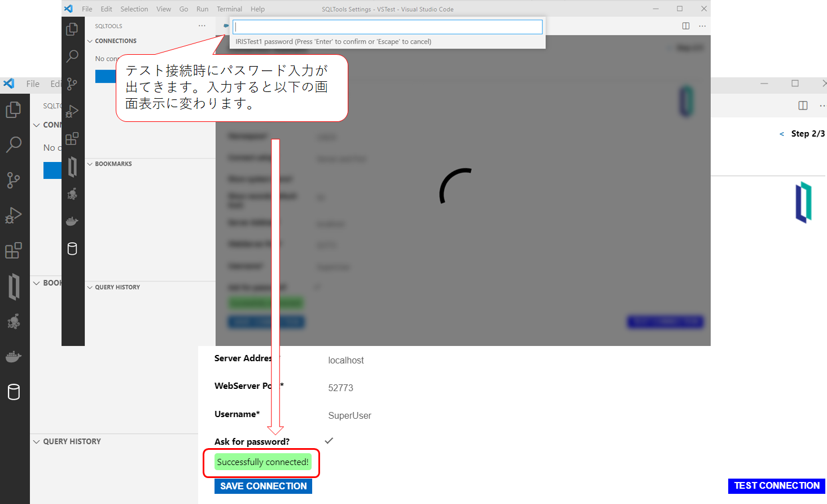Open the Help menu

coord(258,9)
